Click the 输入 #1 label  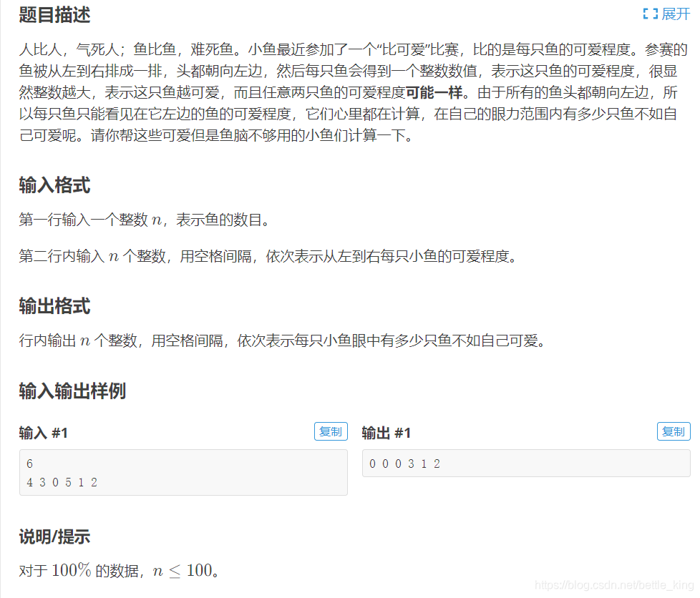coord(44,433)
